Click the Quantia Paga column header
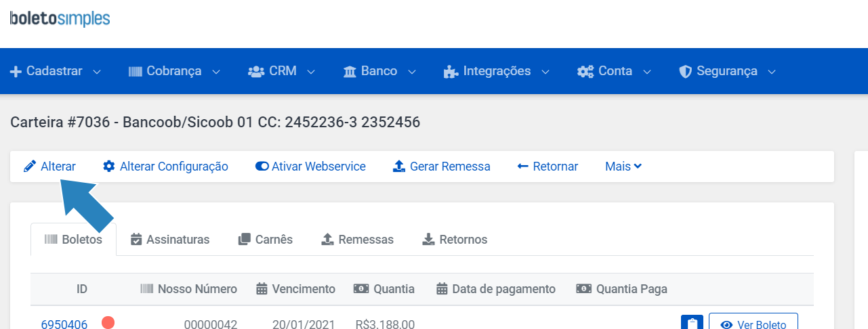The width and height of the screenshot is (868, 329). [x=621, y=289]
